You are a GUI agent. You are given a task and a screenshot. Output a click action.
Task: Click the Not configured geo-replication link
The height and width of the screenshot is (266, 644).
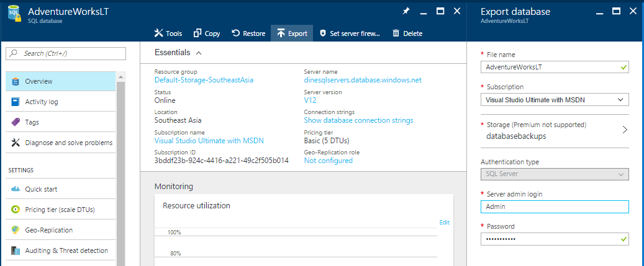(328, 161)
